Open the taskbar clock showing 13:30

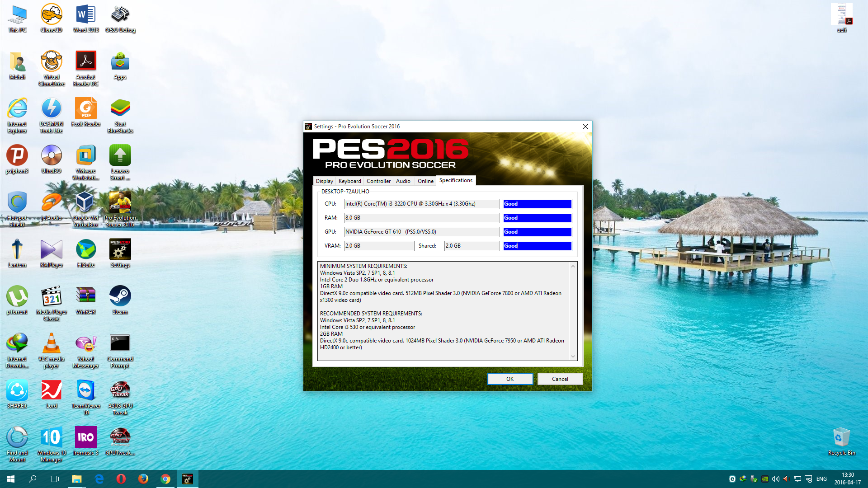pos(848,479)
